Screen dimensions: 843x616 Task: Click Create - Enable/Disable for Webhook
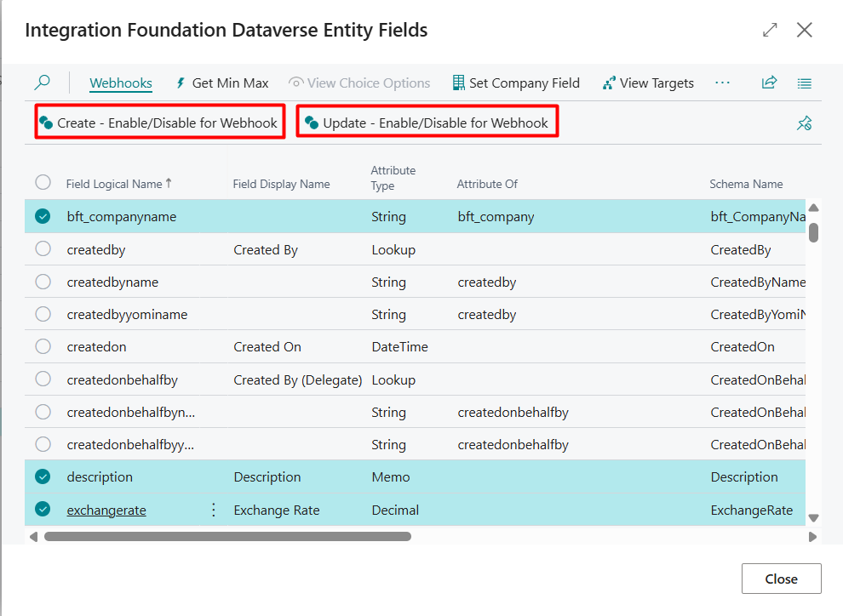tap(159, 123)
